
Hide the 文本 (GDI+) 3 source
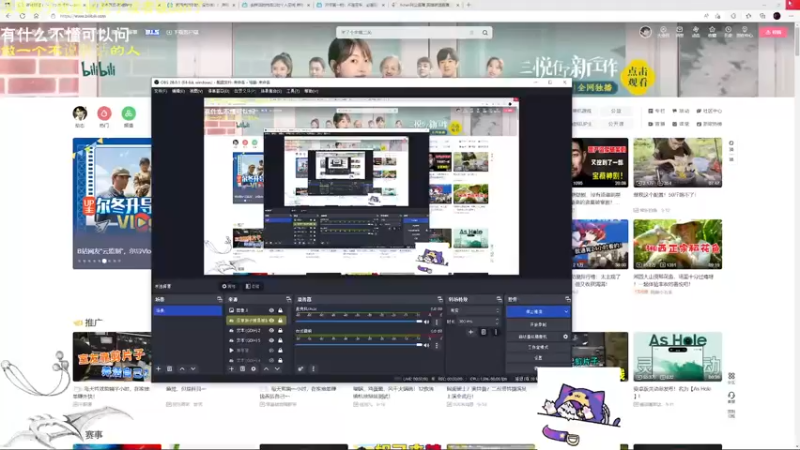pos(271,340)
